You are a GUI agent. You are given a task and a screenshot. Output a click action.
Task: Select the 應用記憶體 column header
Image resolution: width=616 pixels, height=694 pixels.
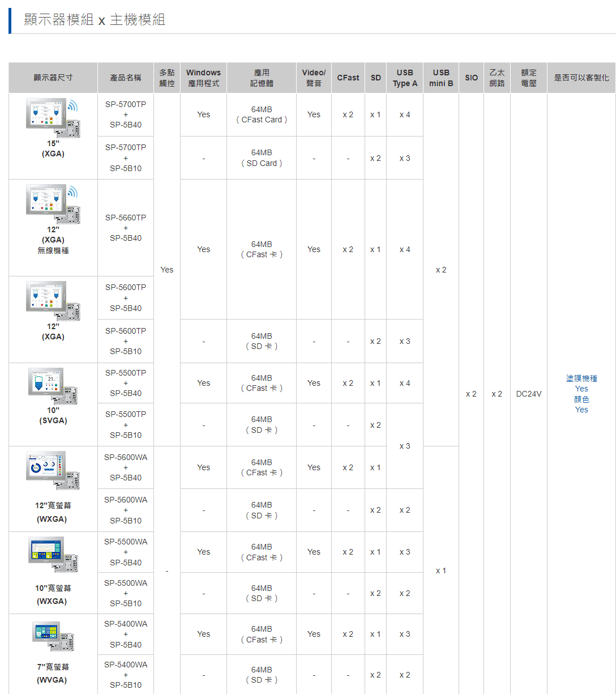tap(262, 78)
